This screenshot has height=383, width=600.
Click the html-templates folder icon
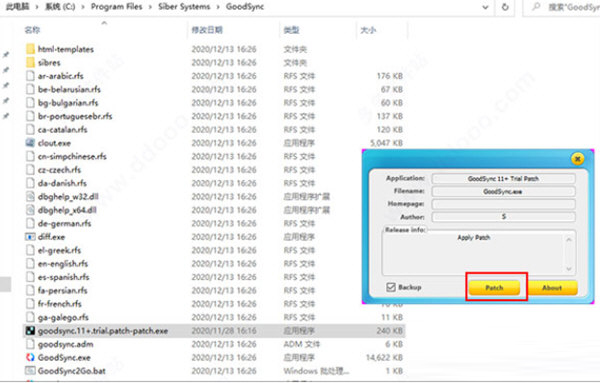point(31,49)
